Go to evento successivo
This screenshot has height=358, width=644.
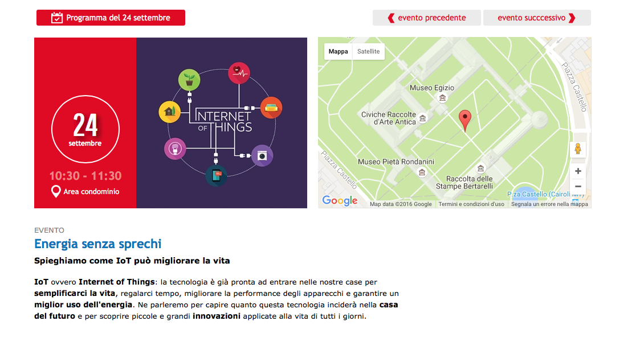pos(536,18)
